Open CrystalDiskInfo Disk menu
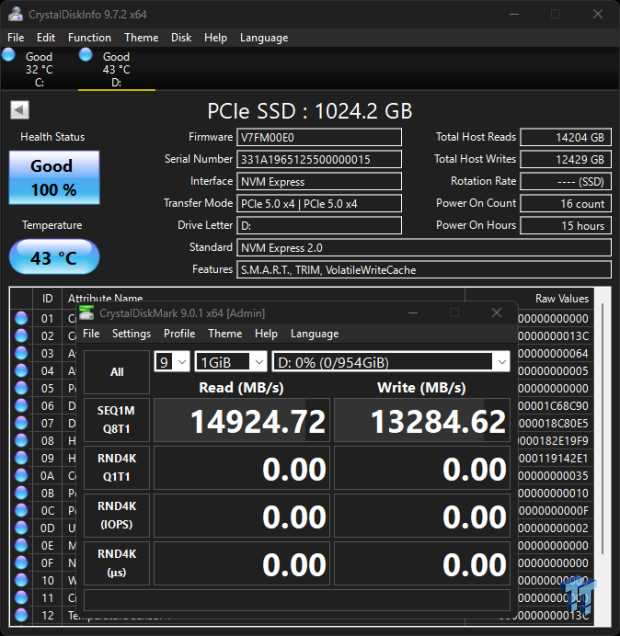 click(x=181, y=38)
